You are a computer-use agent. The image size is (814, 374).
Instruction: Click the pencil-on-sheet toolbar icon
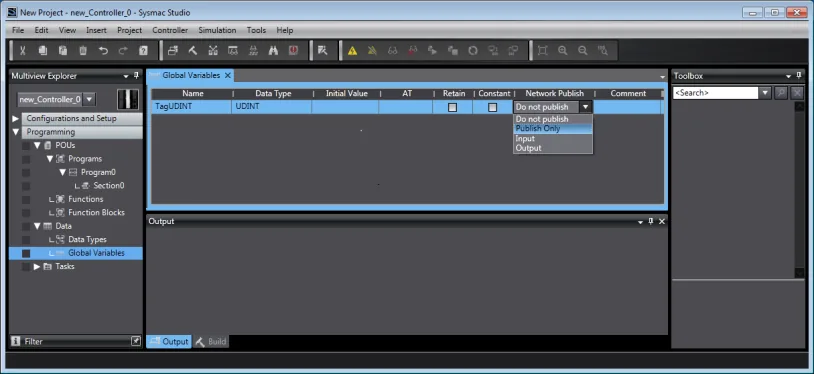pyautogui.click(x=323, y=50)
